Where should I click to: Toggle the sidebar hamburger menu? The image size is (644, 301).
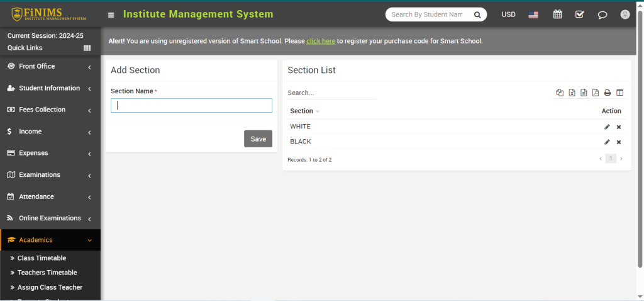pyautogui.click(x=111, y=14)
